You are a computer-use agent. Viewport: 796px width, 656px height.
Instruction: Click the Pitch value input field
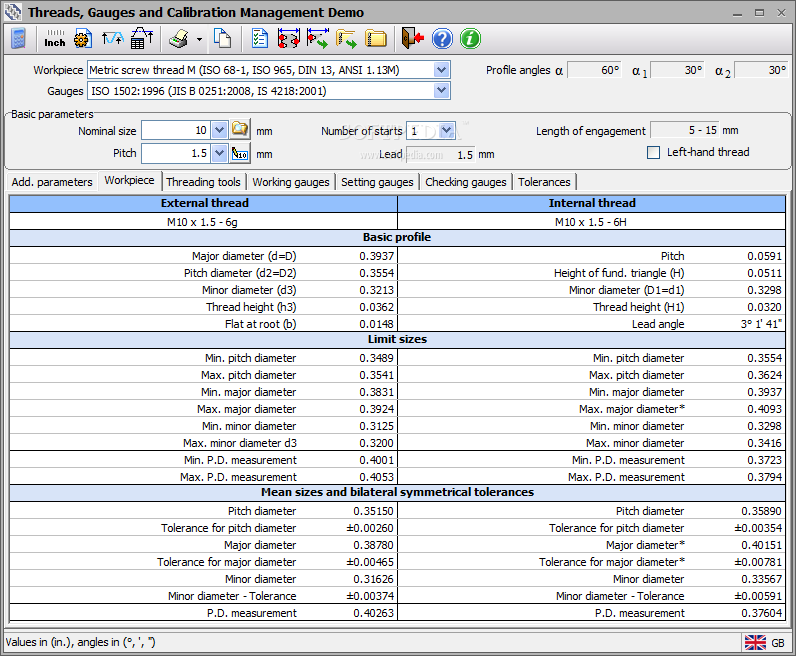pos(176,153)
